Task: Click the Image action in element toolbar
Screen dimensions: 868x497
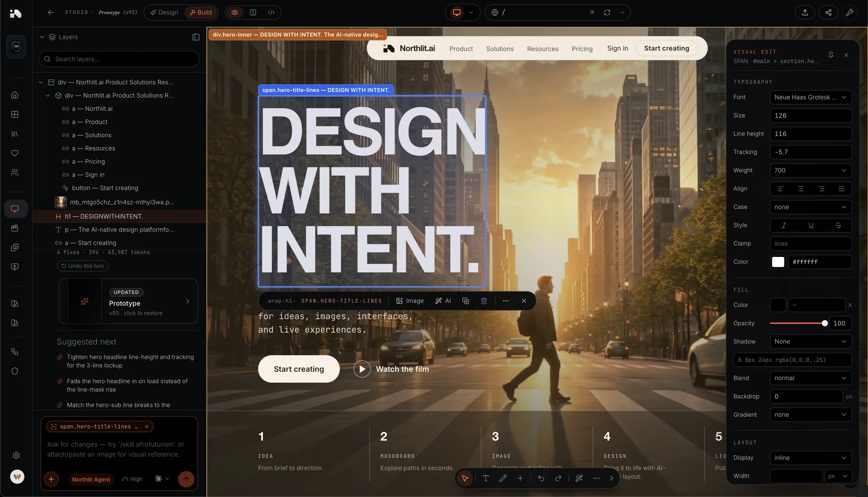Action: coord(410,301)
